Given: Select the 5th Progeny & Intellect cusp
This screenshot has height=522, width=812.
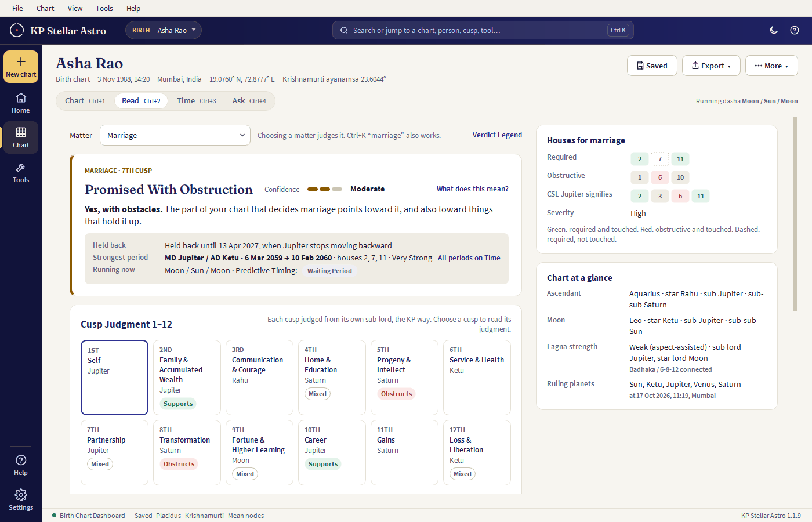Looking at the screenshot, I should click(404, 378).
